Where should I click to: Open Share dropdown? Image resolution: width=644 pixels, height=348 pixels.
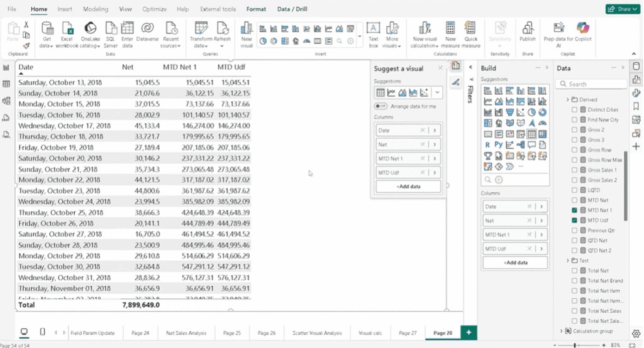tap(623, 9)
